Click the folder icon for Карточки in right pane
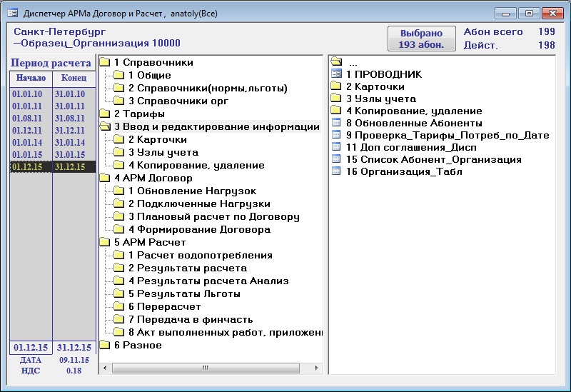571x392 pixels. coord(337,86)
